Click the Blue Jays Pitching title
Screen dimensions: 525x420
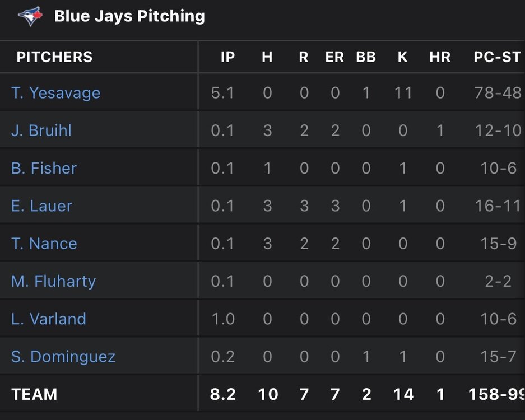coord(129,16)
